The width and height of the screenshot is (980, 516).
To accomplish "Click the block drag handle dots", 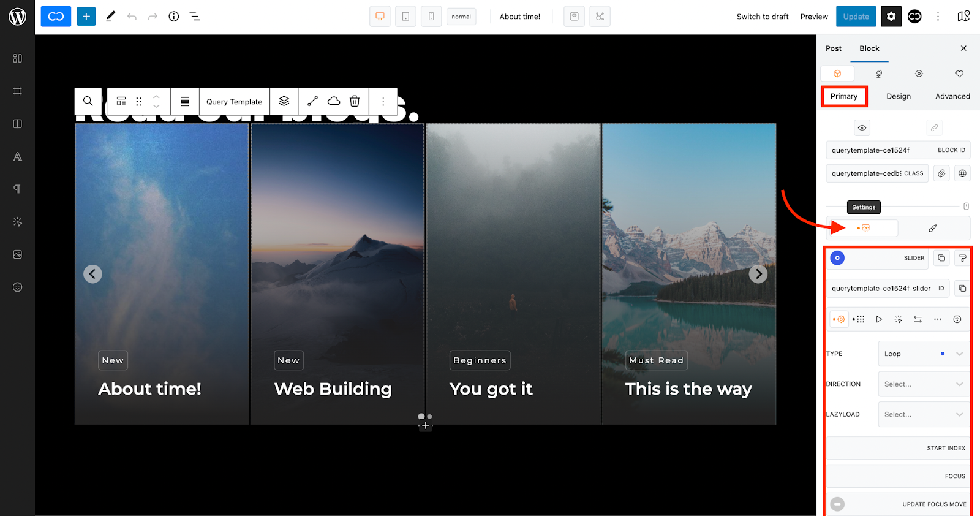I will [139, 102].
